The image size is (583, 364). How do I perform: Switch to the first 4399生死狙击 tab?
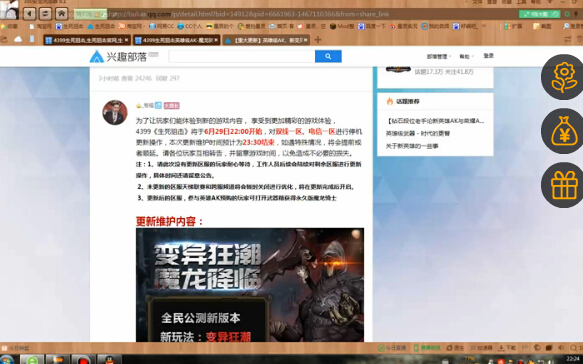click(x=87, y=40)
